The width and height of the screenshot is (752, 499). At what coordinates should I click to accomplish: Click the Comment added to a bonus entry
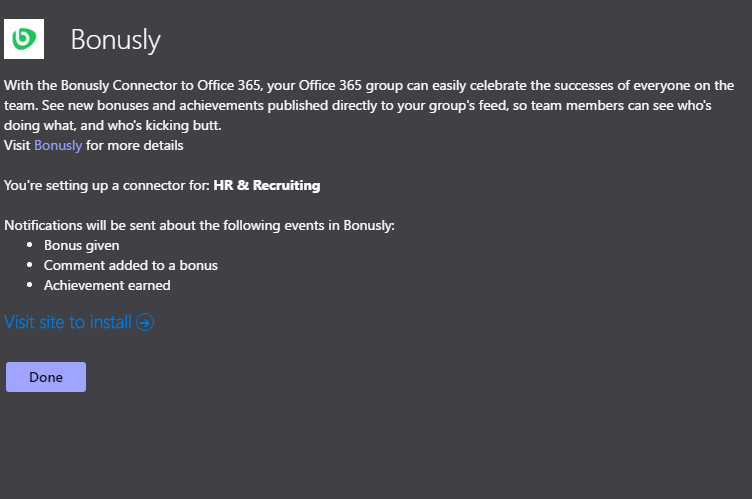[131, 265]
